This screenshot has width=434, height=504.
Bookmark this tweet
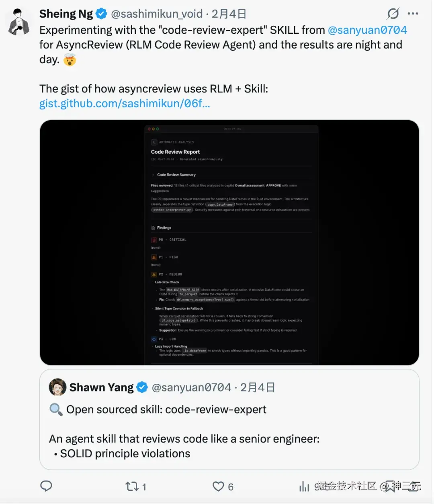[x=390, y=486]
